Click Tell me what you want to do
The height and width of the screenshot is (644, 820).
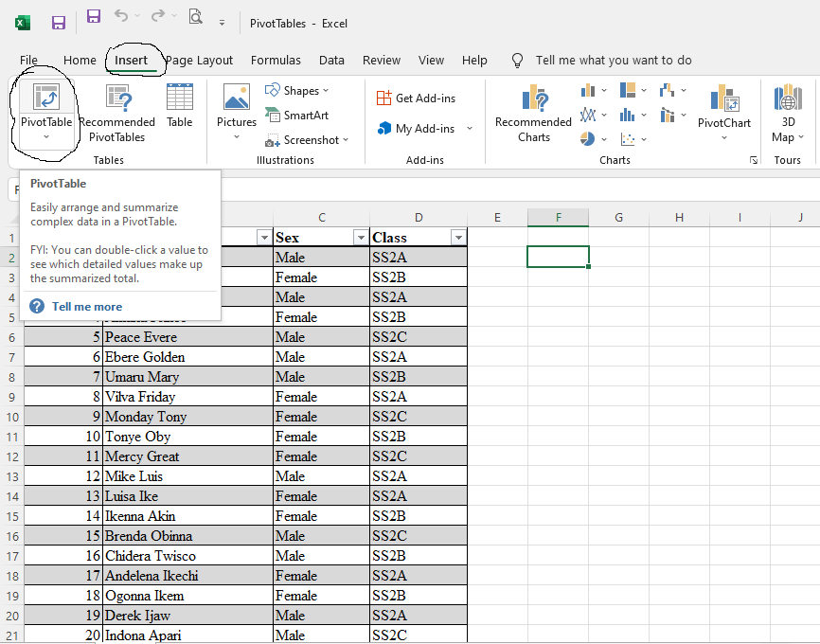pos(614,61)
